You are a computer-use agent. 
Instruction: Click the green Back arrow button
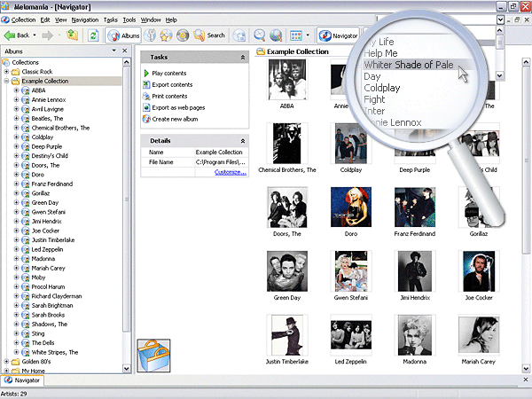pos(17,35)
